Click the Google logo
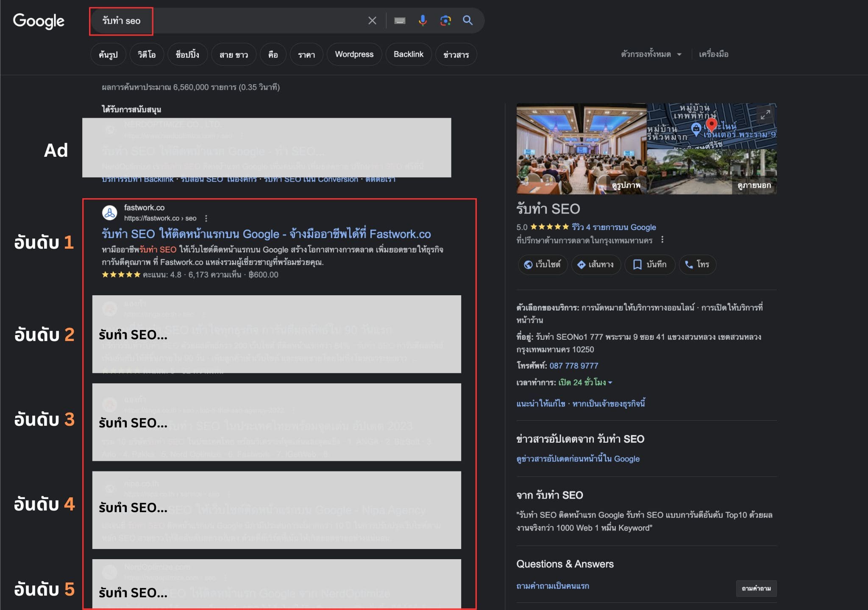868x610 pixels. [39, 21]
